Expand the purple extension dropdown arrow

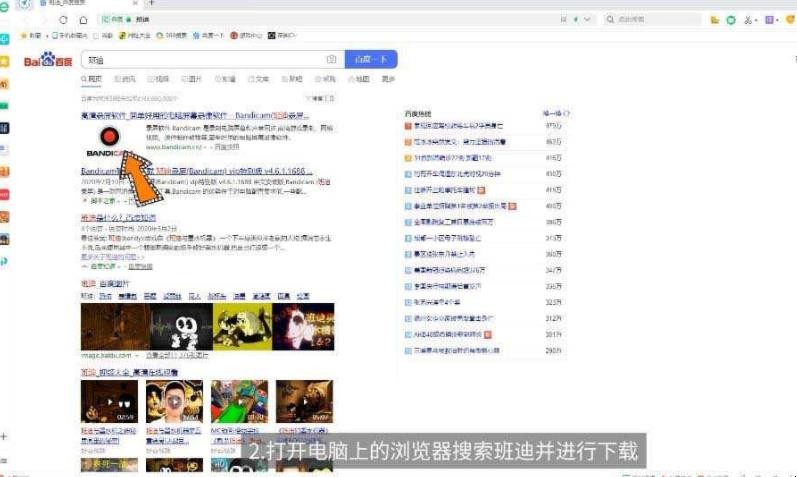[x=777, y=20]
